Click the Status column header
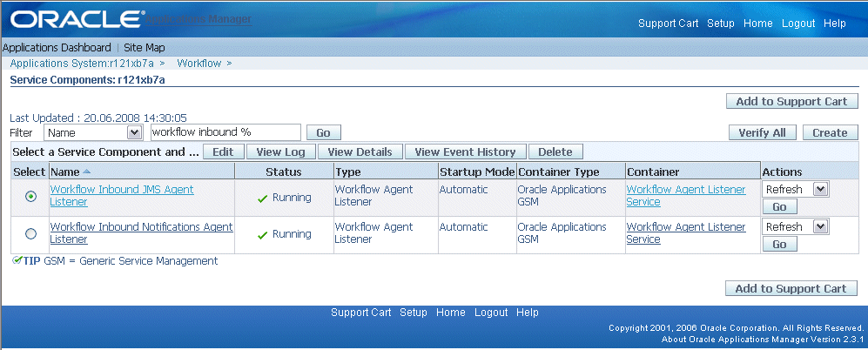Viewport: 868px width, 350px height. pyautogui.click(x=284, y=172)
